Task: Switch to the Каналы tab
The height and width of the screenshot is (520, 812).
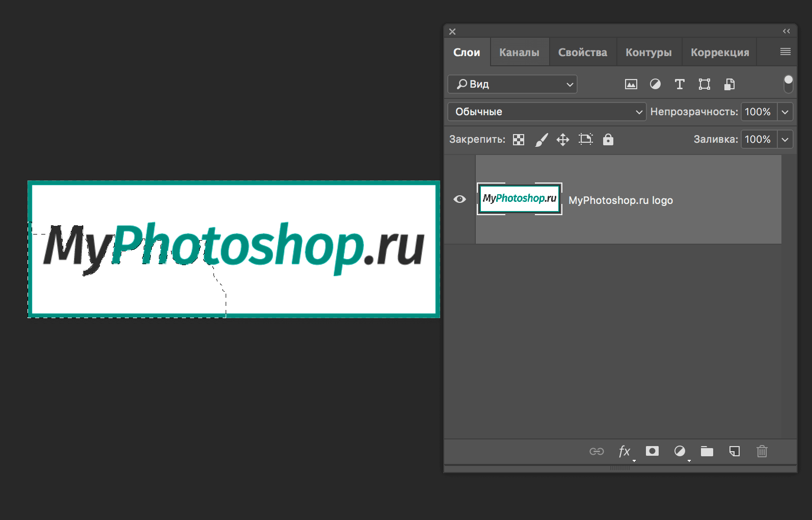Action: point(519,53)
